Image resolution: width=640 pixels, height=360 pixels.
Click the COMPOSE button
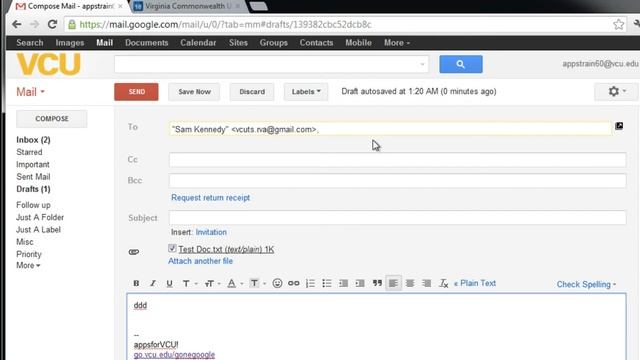[x=51, y=119]
